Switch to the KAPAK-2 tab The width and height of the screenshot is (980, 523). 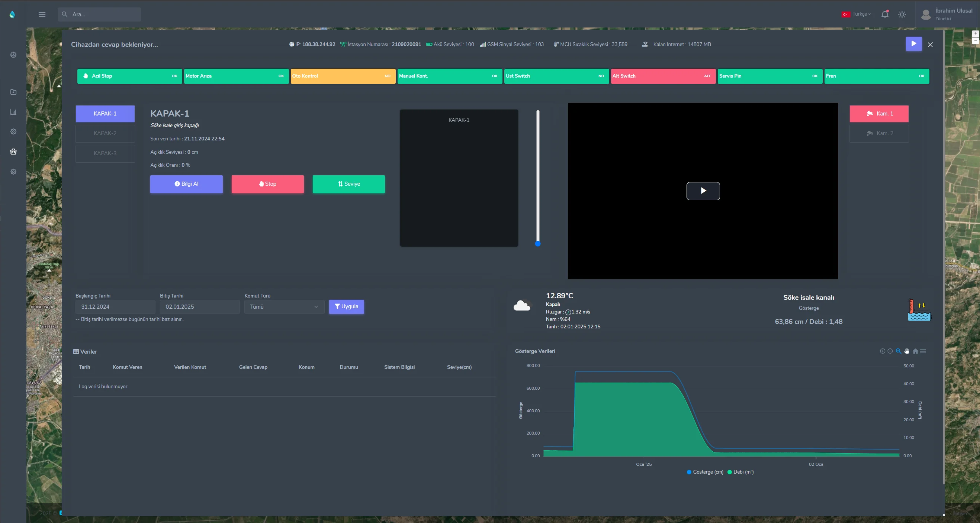[105, 133]
